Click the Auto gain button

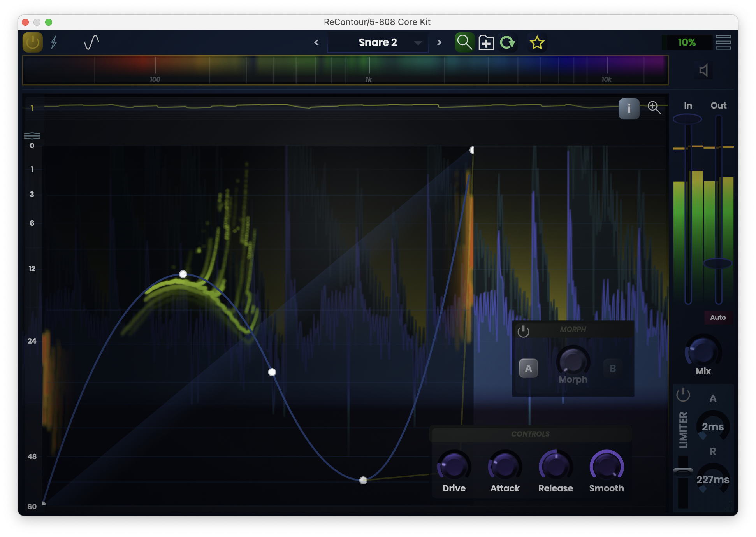pos(717,318)
